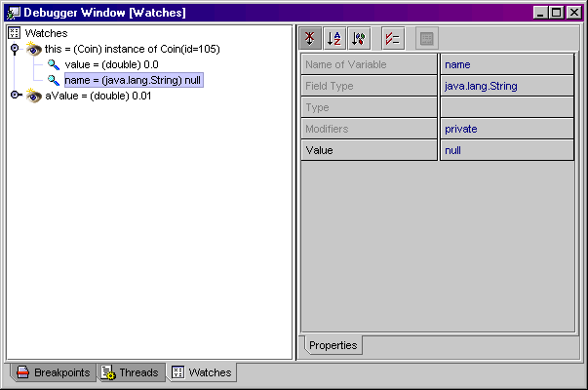Select 'value = (double) 0.0' row
The image size is (588, 390).
111,65
